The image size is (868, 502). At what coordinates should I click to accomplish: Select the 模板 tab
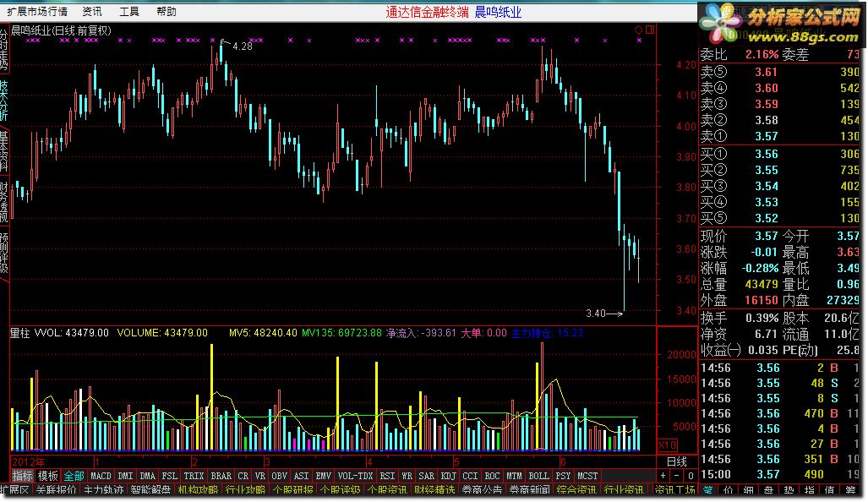coord(47,476)
